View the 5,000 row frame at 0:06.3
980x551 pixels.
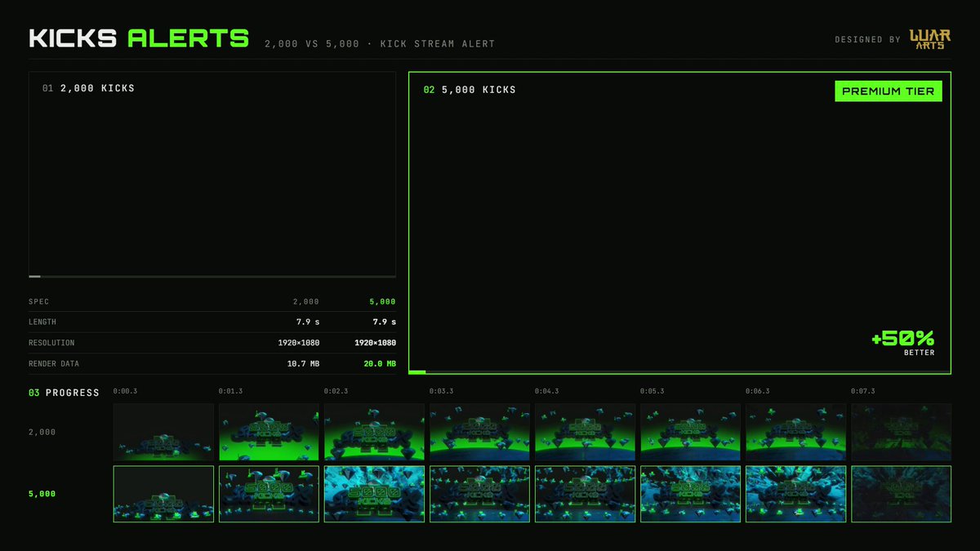[x=795, y=494]
